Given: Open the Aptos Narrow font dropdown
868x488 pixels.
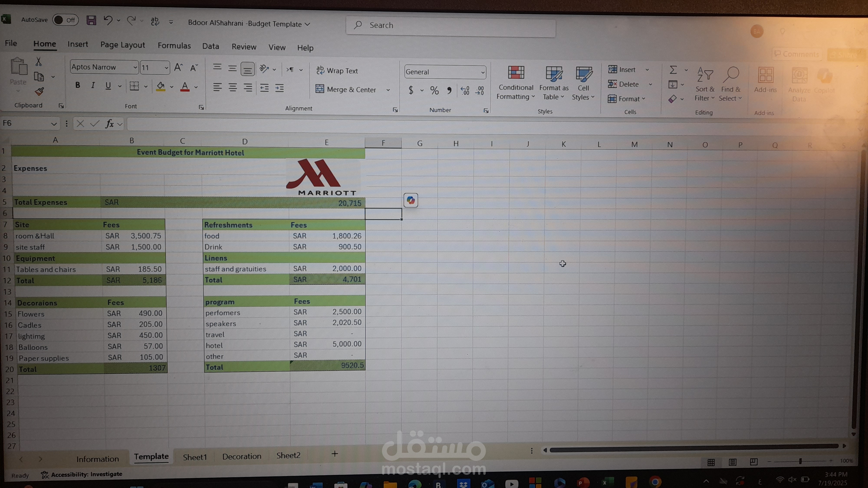Looking at the screenshot, I should point(135,67).
